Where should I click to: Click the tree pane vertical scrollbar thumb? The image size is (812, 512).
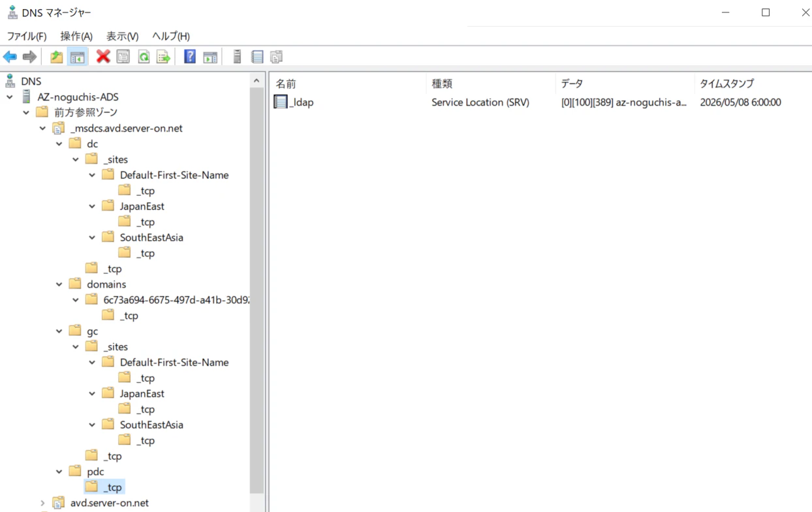tap(257, 290)
